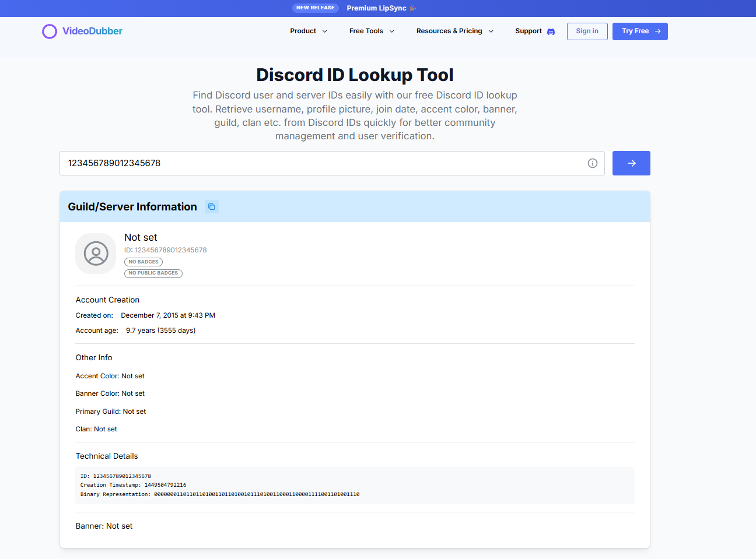Click the NEW RELEASE badge
Viewport: 756px width, 559px height.
click(x=316, y=8)
